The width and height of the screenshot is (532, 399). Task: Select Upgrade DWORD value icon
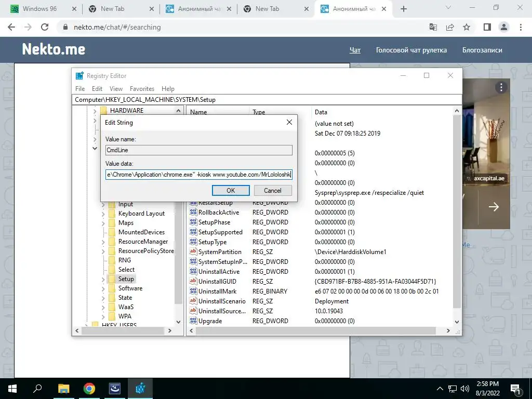193,321
